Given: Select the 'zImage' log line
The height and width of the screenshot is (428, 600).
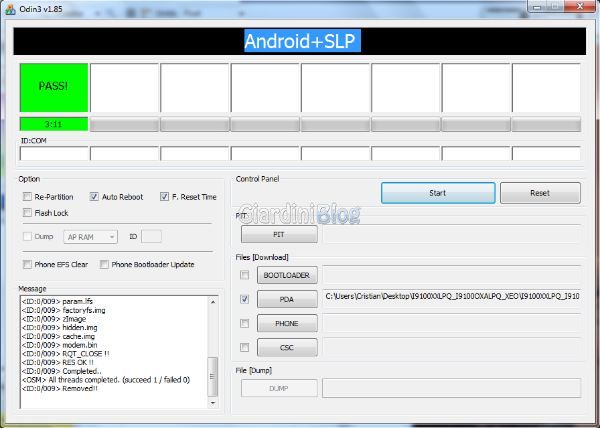Looking at the screenshot, I should click(x=54, y=319).
